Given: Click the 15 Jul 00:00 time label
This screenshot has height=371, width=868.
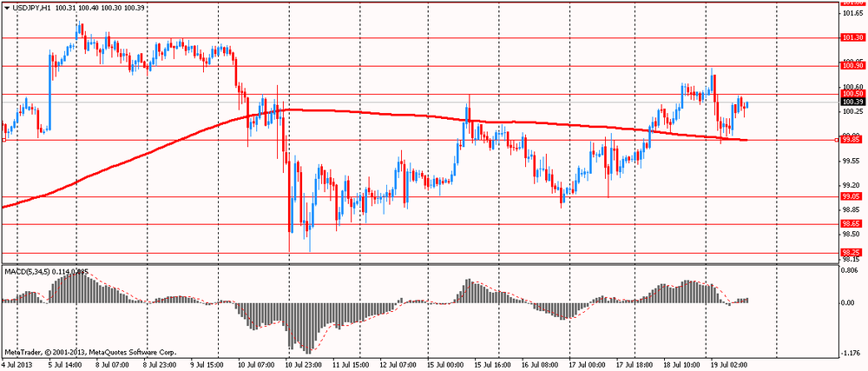Looking at the screenshot, I should pyautogui.click(x=447, y=366).
